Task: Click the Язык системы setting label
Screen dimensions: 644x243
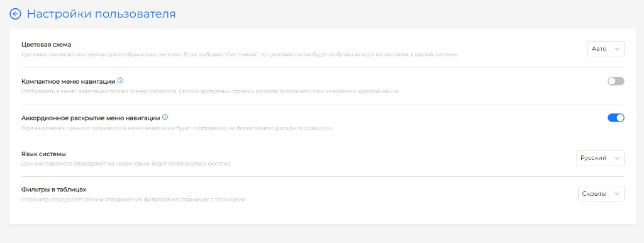Action: (x=43, y=154)
